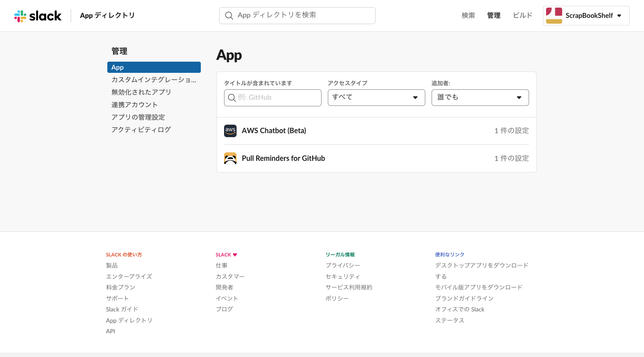Open 無効化されたアプリ in the sidebar
This screenshot has width=644, height=357.
point(141,92)
